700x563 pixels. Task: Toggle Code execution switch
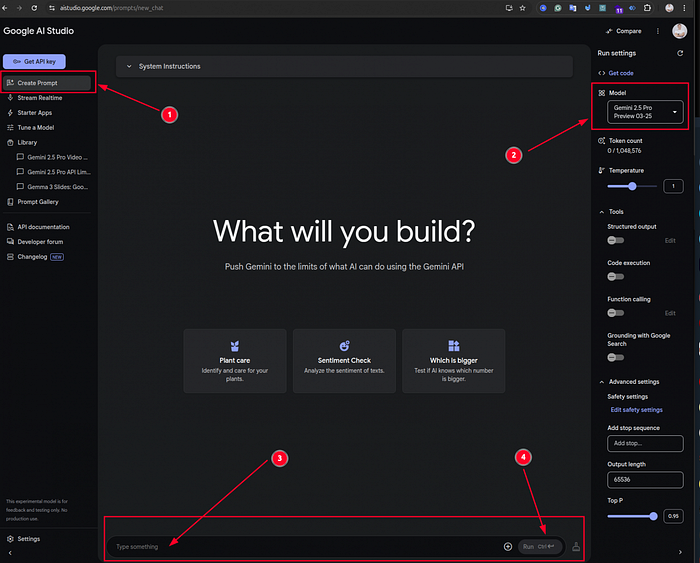point(616,277)
